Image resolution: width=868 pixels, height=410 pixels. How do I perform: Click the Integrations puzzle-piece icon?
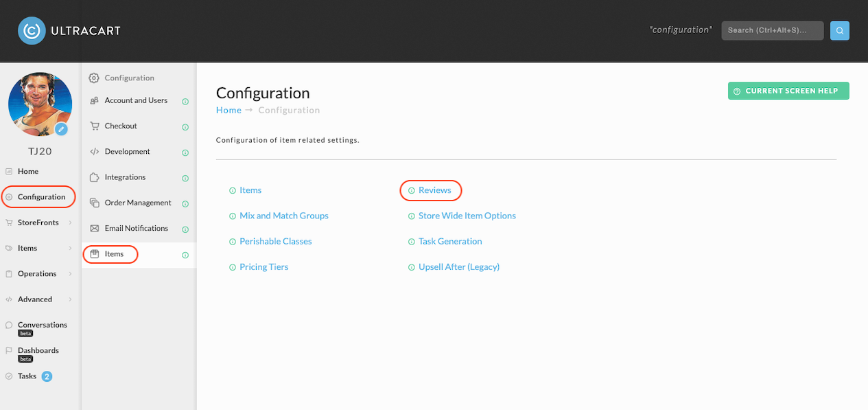click(x=95, y=177)
